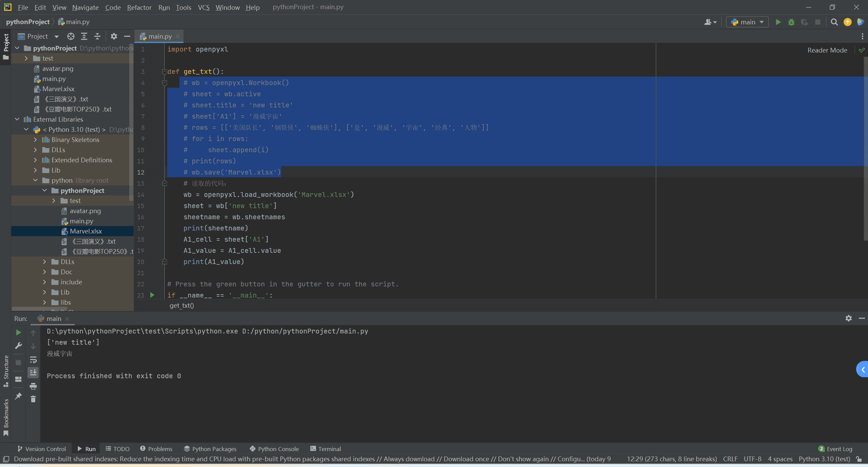Start debugging with the bug icon
Screen dimensions: 868x467
(x=791, y=22)
